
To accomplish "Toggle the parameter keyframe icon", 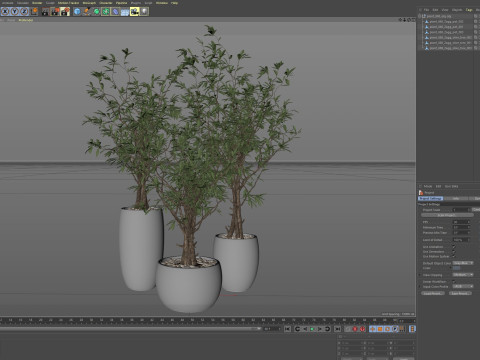I will (x=395, y=329).
